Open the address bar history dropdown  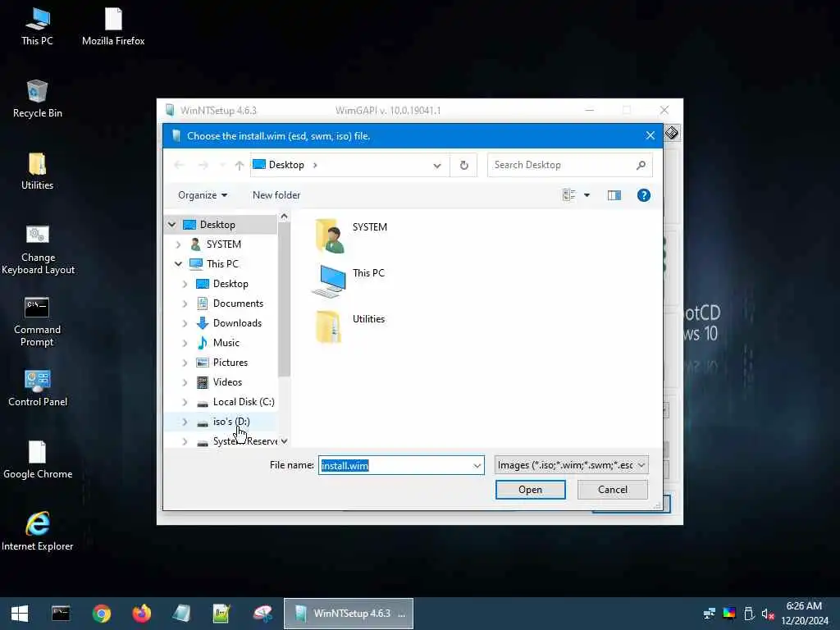[x=437, y=166]
